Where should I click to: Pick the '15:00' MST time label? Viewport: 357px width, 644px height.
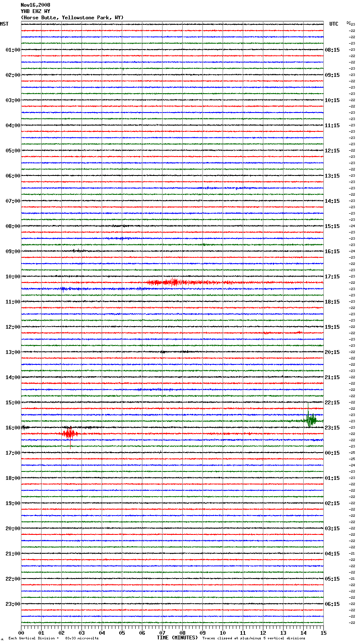click(13, 403)
